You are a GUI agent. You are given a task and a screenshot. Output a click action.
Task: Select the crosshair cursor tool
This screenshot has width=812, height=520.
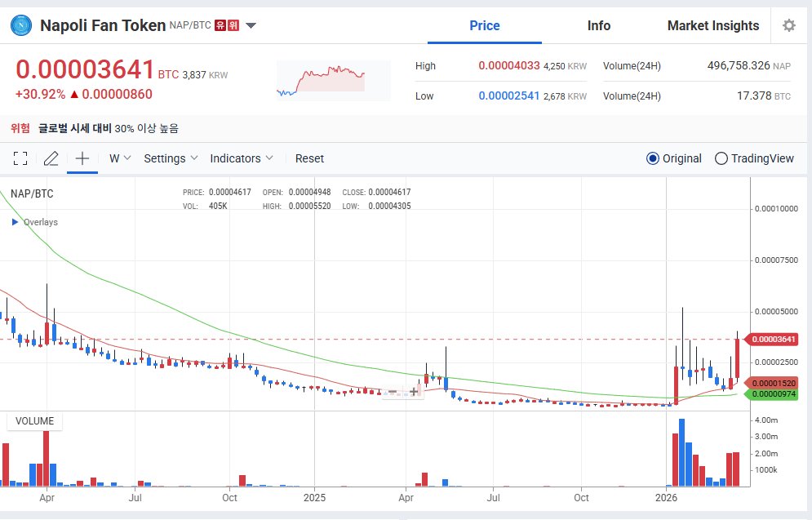tap(82, 158)
